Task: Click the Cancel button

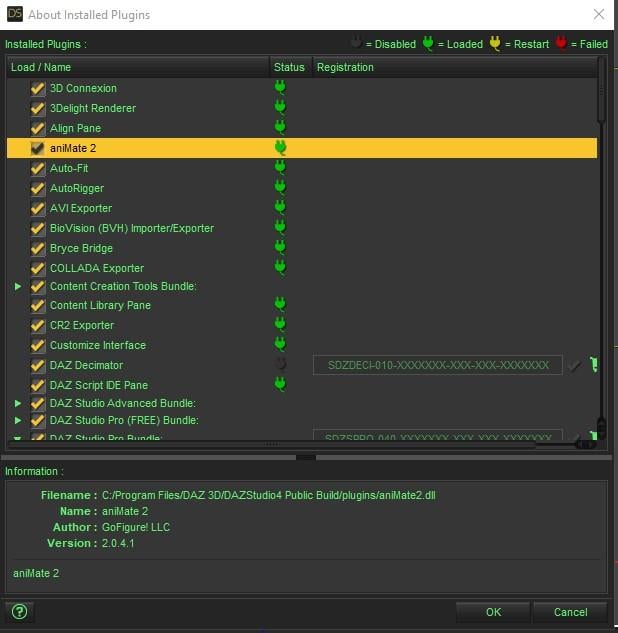Action: 570,612
